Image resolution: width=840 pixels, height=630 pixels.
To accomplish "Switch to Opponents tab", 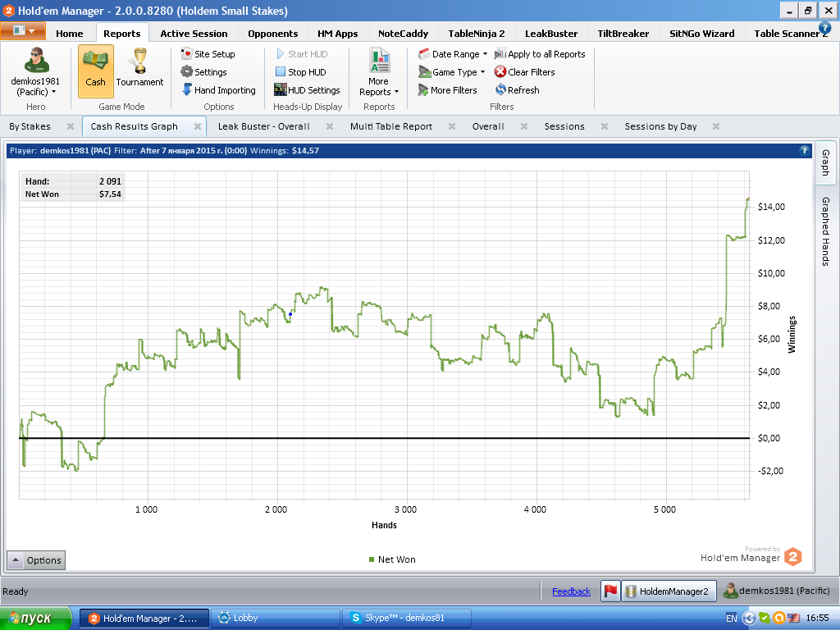I will (272, 33).
